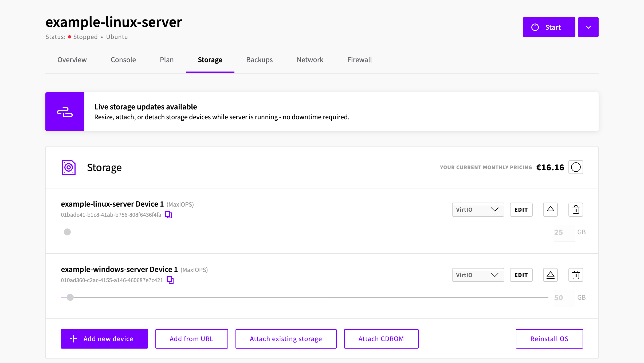This screenshot has height=363, width=644.
Task: Open the Console tab
Action: pyautogui.click(x=123, y=60)
